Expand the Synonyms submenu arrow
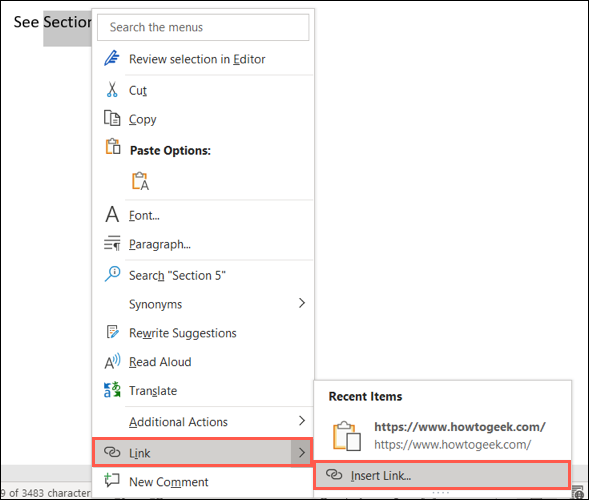Viewport: 589px width, 500px height. [x=302, y=303]
